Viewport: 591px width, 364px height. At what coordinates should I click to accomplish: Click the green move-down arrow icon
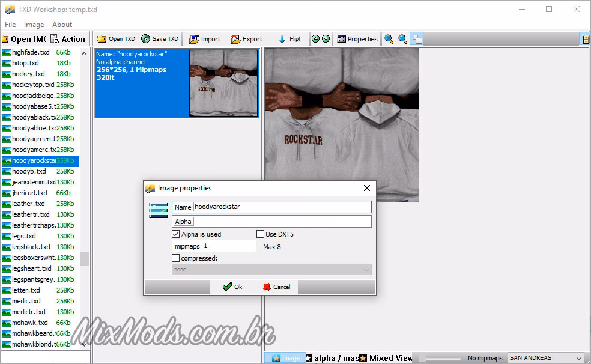pyautogui.click(x=326, y=39)
